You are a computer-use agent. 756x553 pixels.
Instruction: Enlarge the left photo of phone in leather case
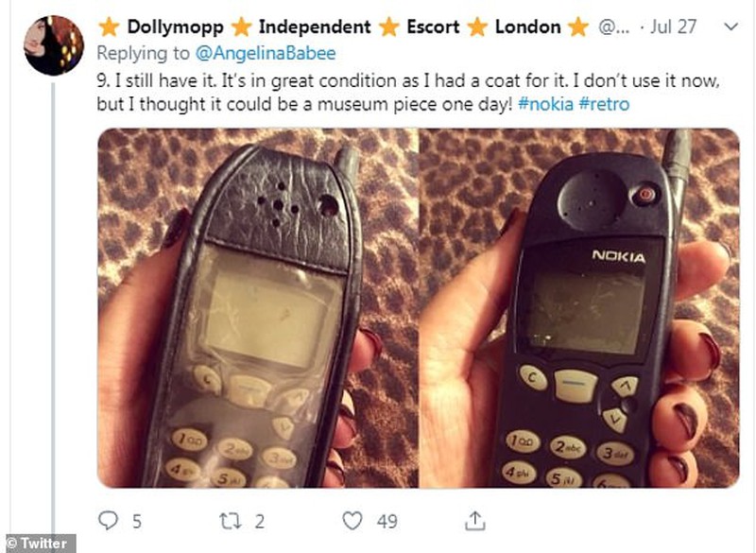tap(256, 307)
